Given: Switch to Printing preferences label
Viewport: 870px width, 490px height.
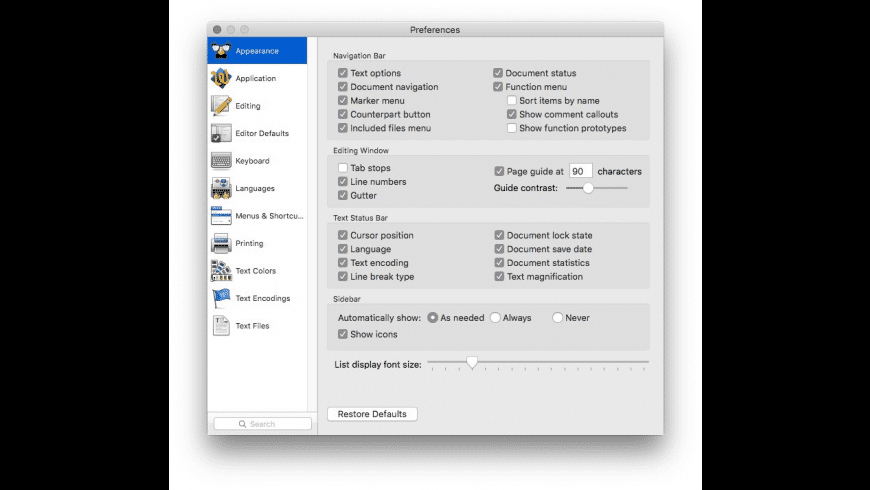Looking at the screenshot, I should [x=249, y=243].
